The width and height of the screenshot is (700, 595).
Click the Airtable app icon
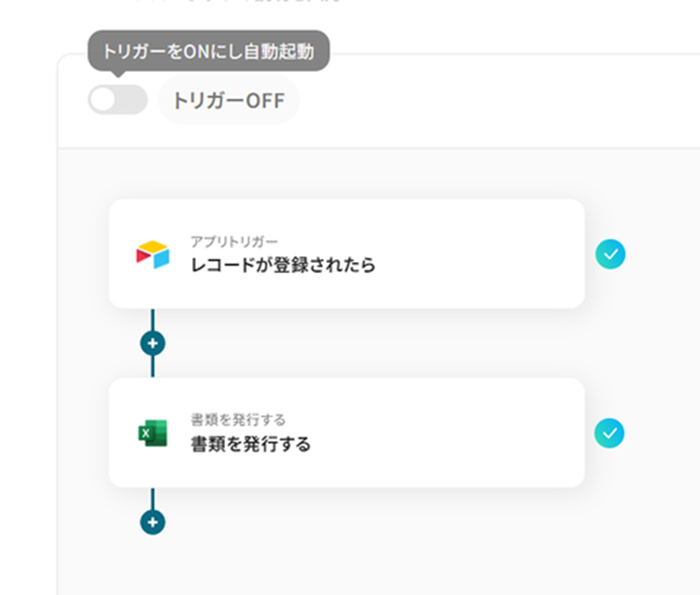click(x=153, y=254)
